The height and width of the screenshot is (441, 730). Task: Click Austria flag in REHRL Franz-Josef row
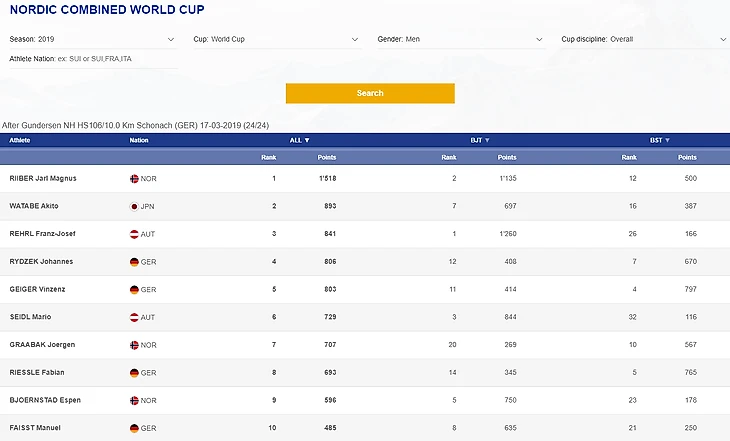tap(134, 234)
